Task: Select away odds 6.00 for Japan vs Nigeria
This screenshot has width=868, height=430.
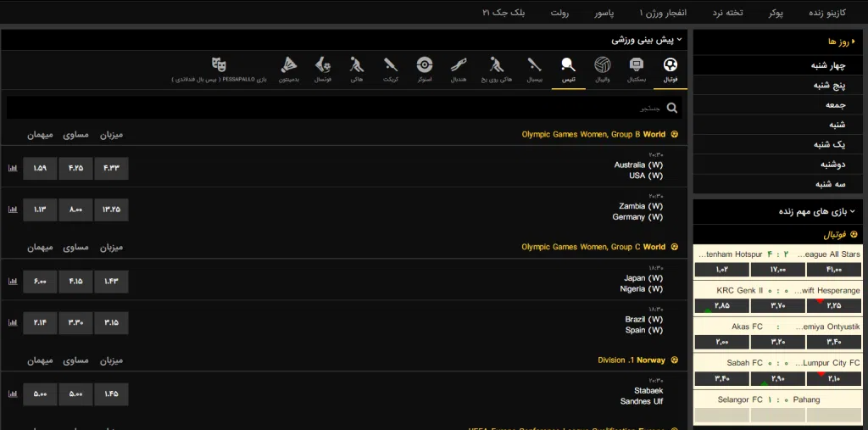Action: [40, 281]
